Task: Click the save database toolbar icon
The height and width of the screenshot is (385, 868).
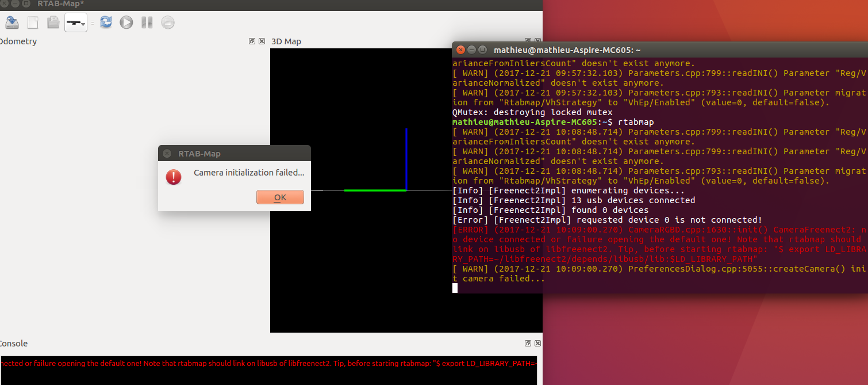Action: pyautogui.click(x=11, y=22)
